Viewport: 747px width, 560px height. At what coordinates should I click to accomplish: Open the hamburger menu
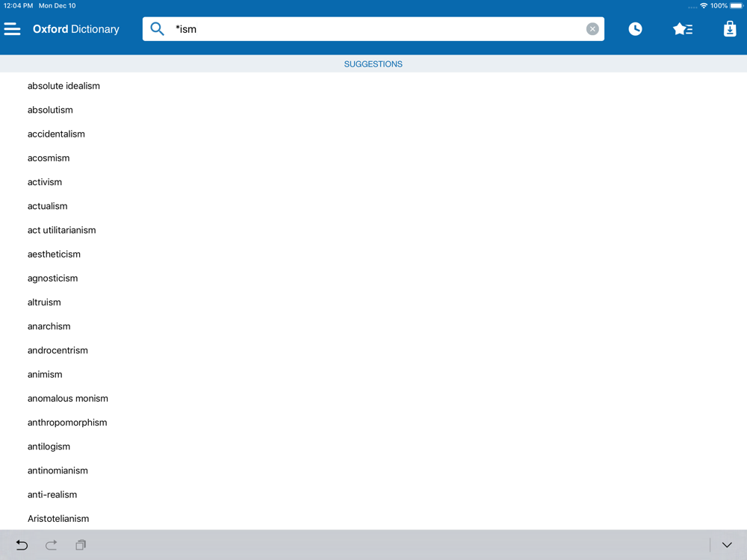coord(13,29)
